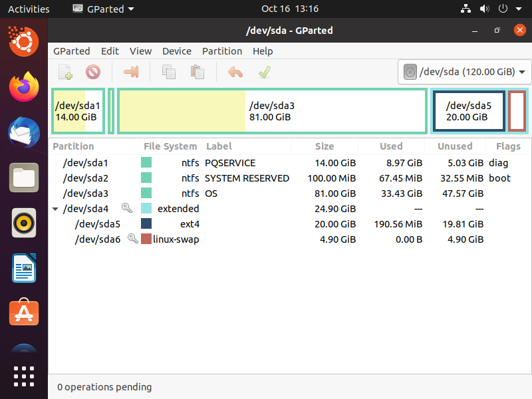Click the Flags column header
This screenshot has height=399, width=532.
point(508,146)
